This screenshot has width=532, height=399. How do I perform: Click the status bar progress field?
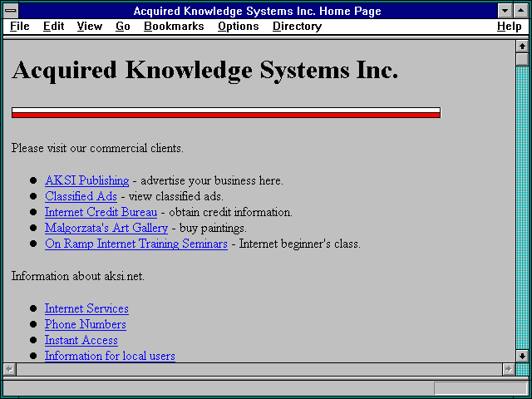pyautogui.click(x=480, y=388)
